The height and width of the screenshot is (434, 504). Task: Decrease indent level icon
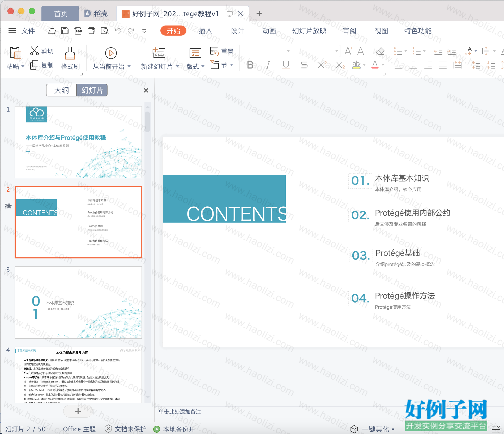tap(438, 51)
